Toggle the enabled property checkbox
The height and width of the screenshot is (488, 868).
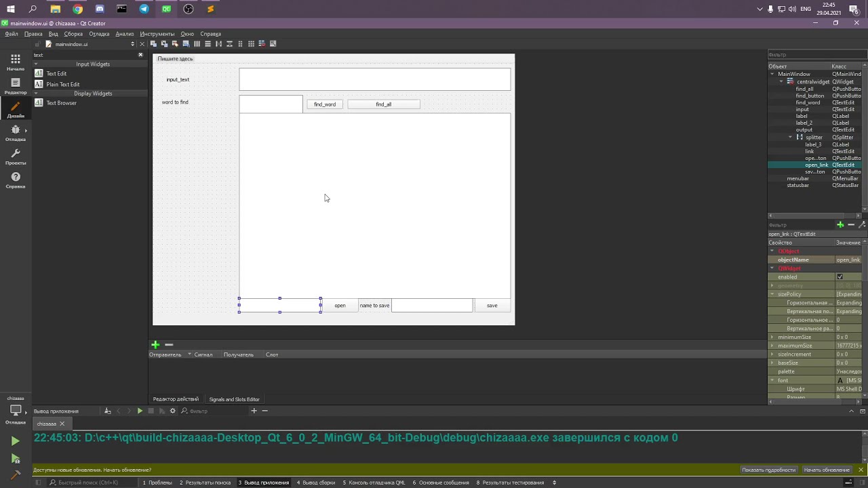pos(840,277)
